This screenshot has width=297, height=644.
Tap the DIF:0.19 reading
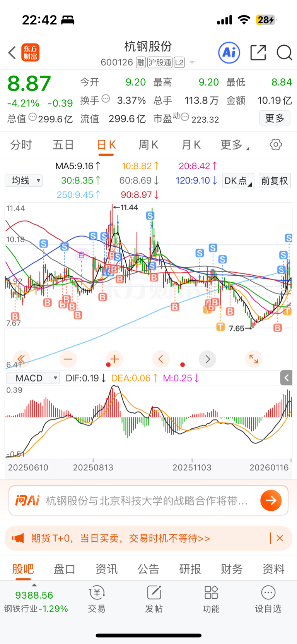coord(86,378)
